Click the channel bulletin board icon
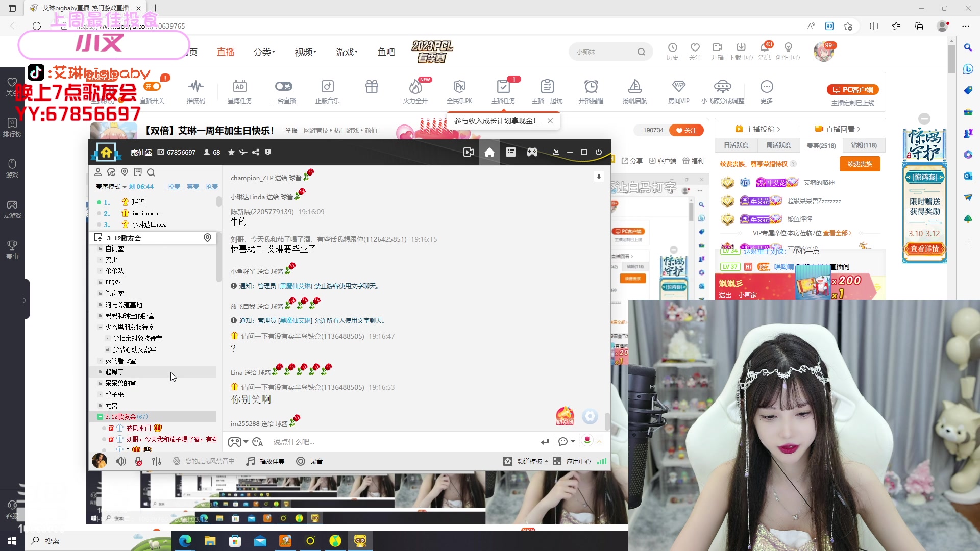Viewport: 980px width, 551px height. tap(138, 172)
